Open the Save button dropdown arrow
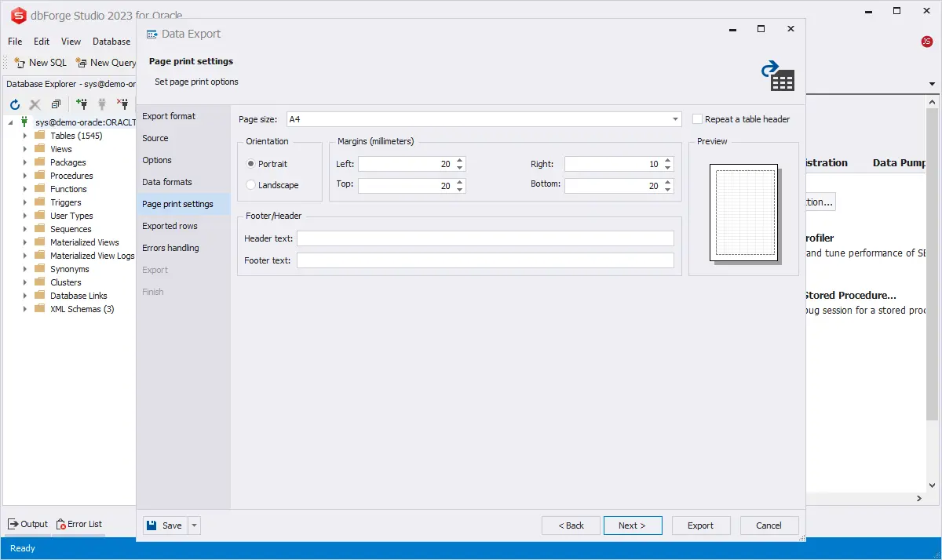Screen dimensions: 942x560 pyautogui.click(x=195, y=525)
